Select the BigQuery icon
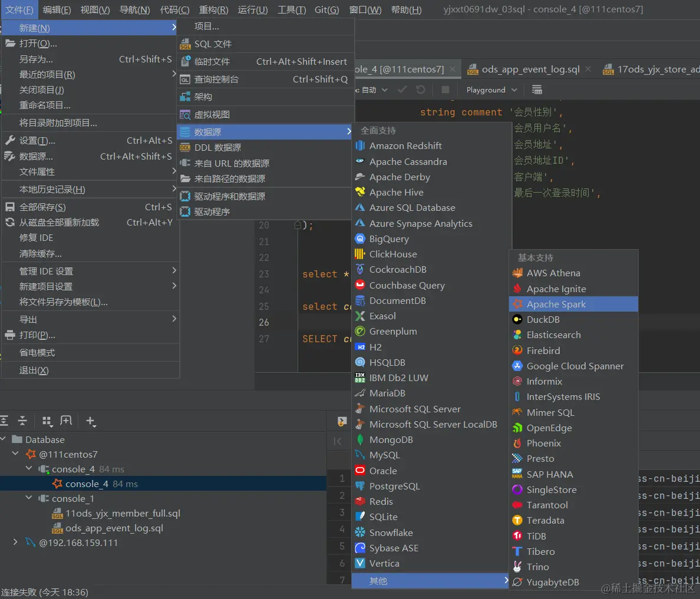 [360, 239]
